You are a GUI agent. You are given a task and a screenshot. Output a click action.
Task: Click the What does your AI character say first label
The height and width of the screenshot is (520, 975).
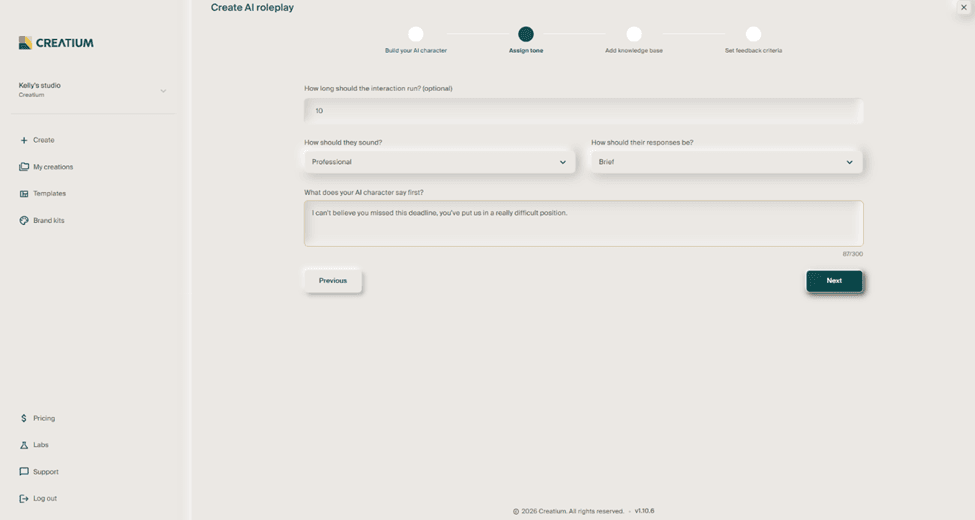[x=364, y=192]
